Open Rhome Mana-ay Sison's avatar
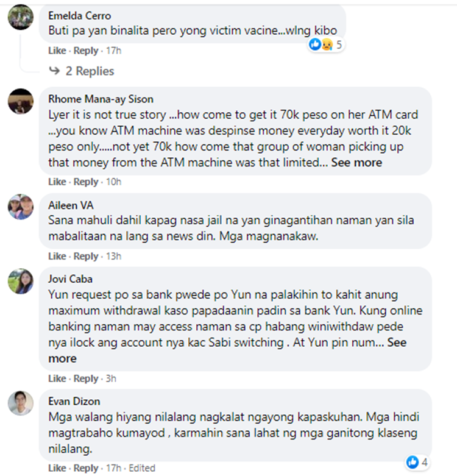The image size is (457, 476). point(21,101)
